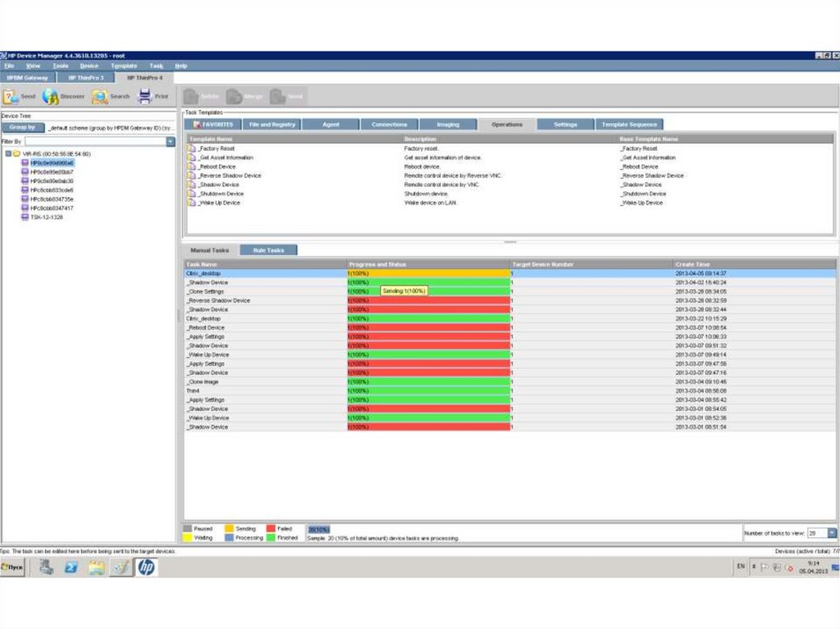Select device HP9c8e99e0ab30 in tree
This screenshot has width=840, height=629.
(x=52, y=181)
